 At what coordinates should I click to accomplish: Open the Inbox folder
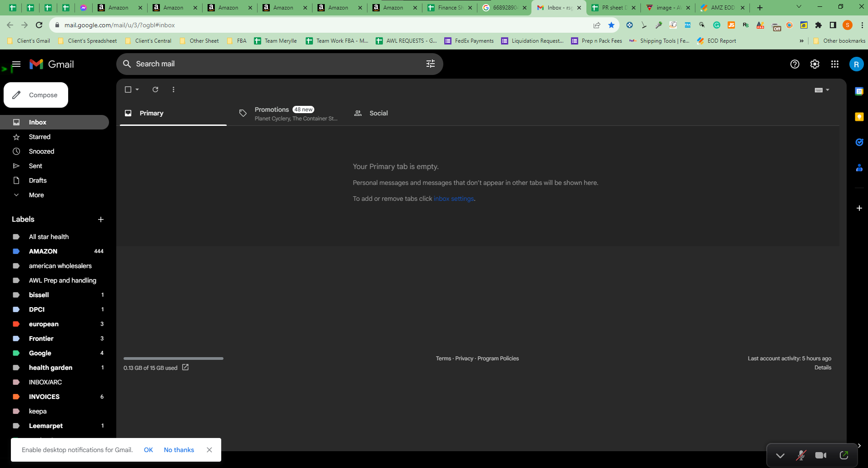pyautogui.click(x=55, y=122)
